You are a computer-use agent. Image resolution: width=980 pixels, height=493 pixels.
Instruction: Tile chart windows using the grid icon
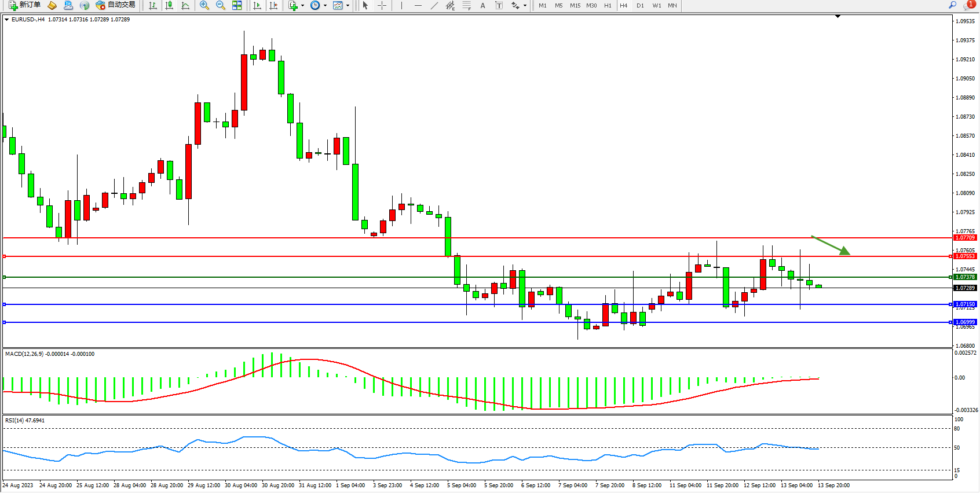point(237,5)
